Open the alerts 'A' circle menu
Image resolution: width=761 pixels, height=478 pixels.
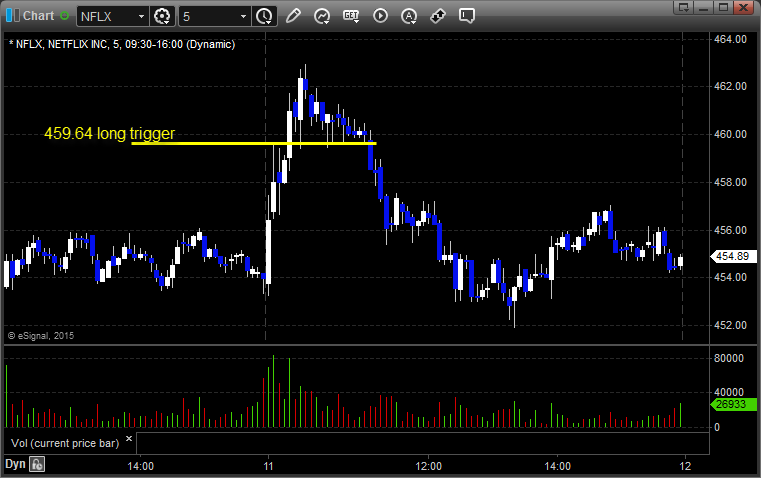coord(409,16)
